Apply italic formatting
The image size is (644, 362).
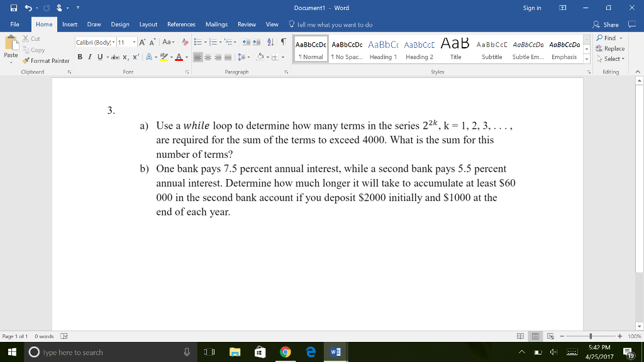coord(89,57)
